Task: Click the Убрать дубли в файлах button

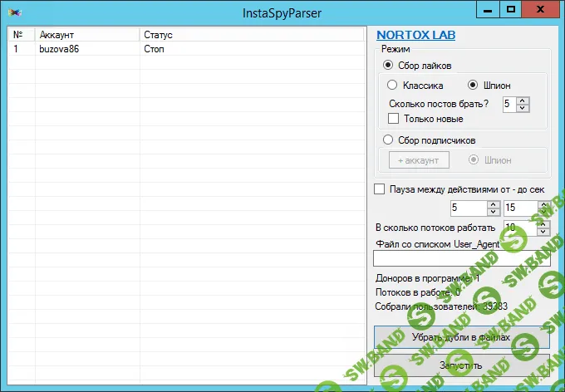Action: 462,337
